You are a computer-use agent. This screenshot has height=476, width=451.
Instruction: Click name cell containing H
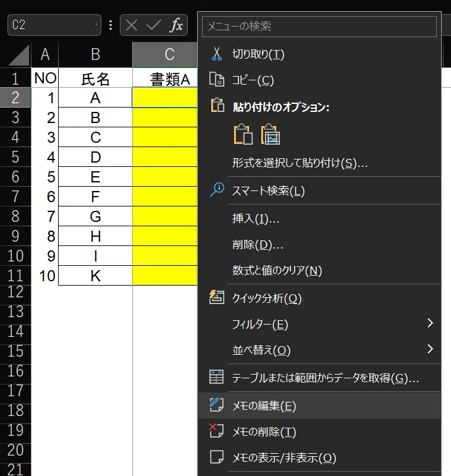click(x=95, y=236)
